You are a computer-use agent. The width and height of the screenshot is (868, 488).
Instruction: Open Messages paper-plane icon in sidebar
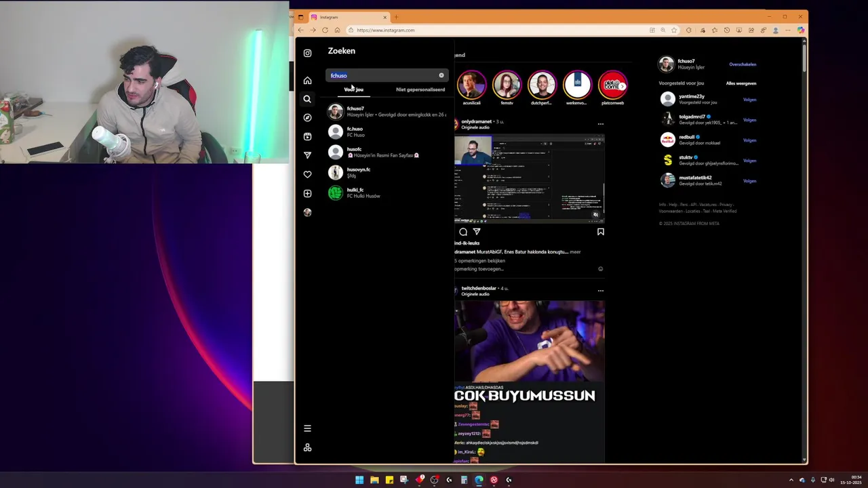[307, 155]
